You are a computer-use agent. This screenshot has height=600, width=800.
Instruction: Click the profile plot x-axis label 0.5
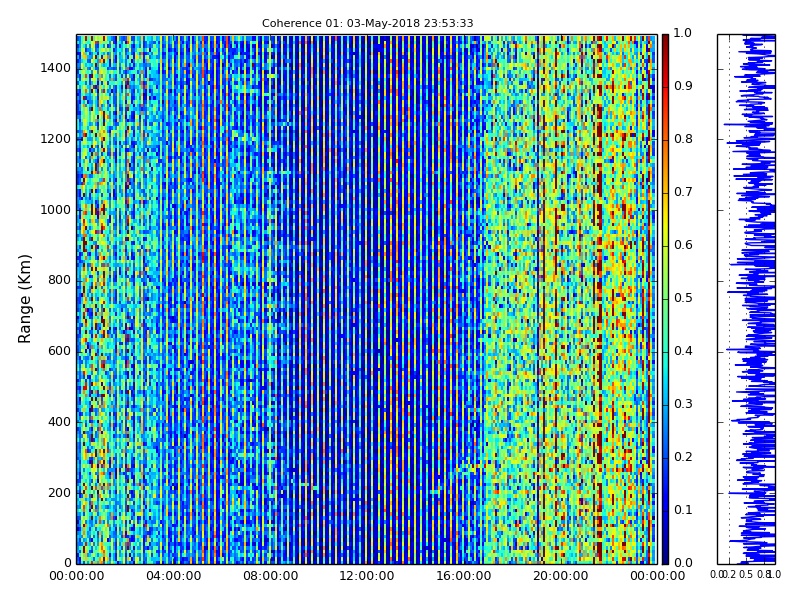tap(746, 574)
